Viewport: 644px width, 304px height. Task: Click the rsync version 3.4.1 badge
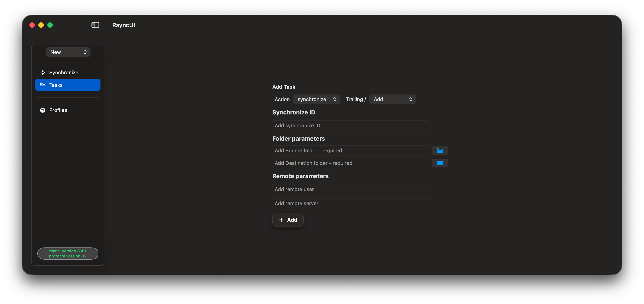pos(68,254)
